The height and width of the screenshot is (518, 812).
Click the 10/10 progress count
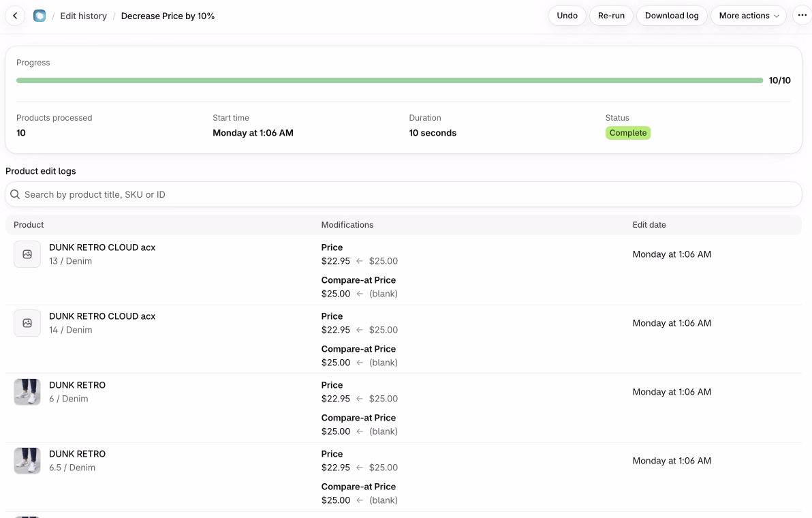779,80
